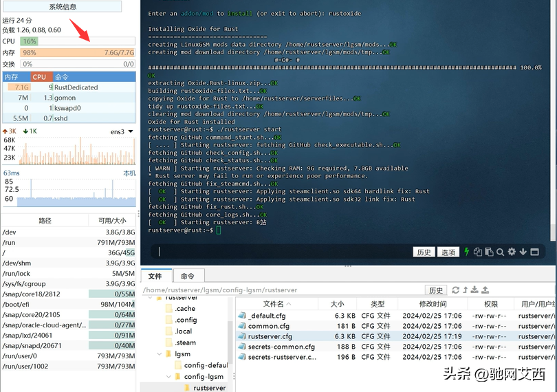The height and width of the screenshot is (392, 557).
Task: Click the terminal paste icon
Action: click(x=489, y=252)
